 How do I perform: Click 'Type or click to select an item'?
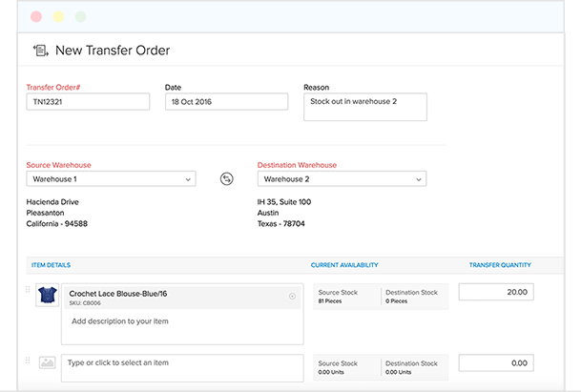pos(181,363)
